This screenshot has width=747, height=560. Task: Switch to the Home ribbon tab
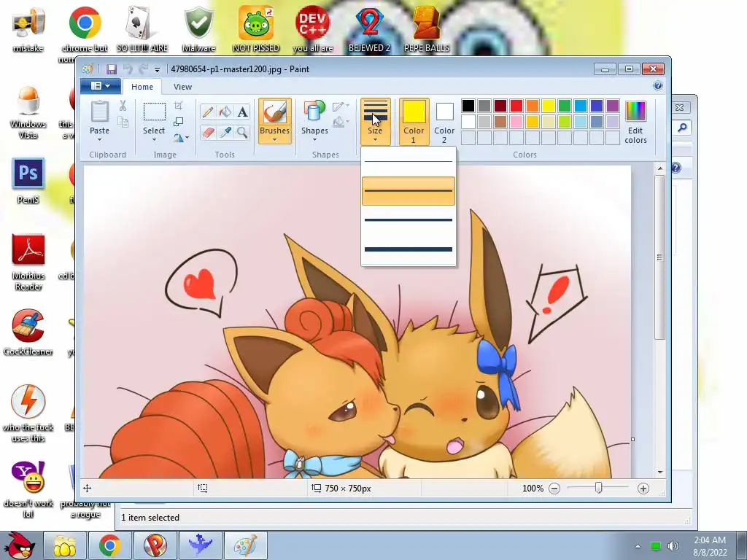[x=142, y=87]
